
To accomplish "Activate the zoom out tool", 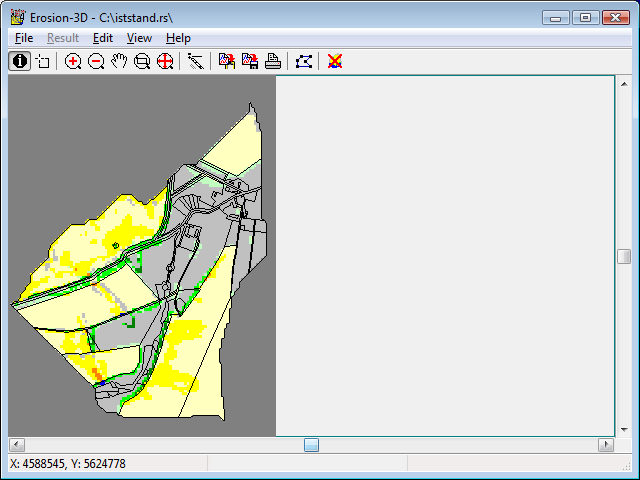I will click(x=96, y=61).
